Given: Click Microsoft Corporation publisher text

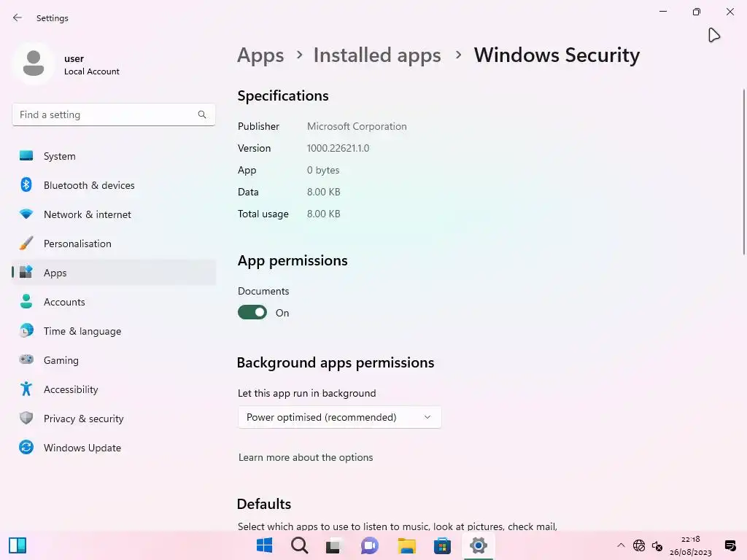Looking at the screenshot, I should point(357,126).
